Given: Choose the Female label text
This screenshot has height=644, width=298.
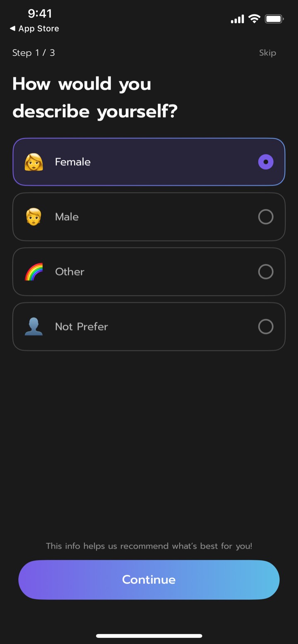Looking at the screenshot, I should click(73, 162).
